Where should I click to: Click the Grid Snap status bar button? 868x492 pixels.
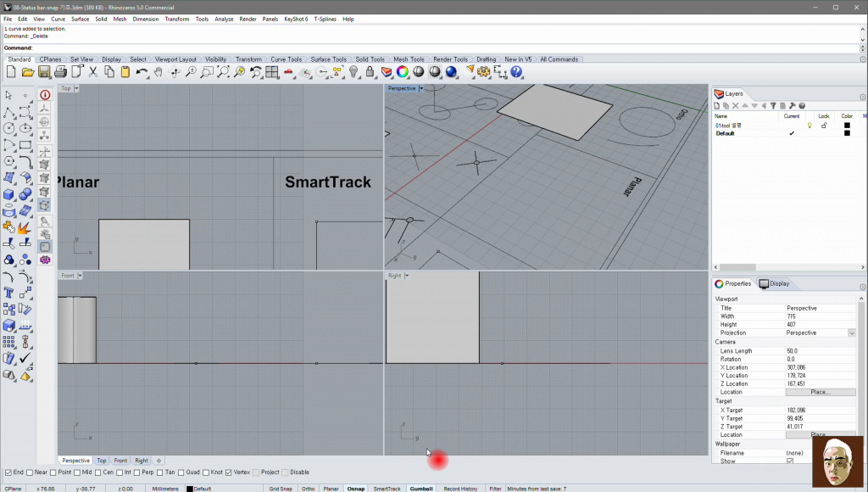point(281,489)
